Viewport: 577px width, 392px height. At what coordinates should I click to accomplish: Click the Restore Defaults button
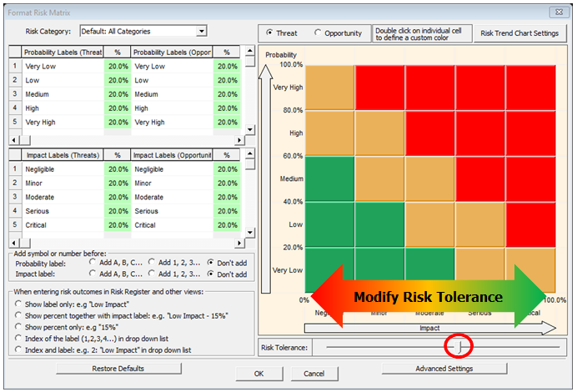tap(118, 369)
